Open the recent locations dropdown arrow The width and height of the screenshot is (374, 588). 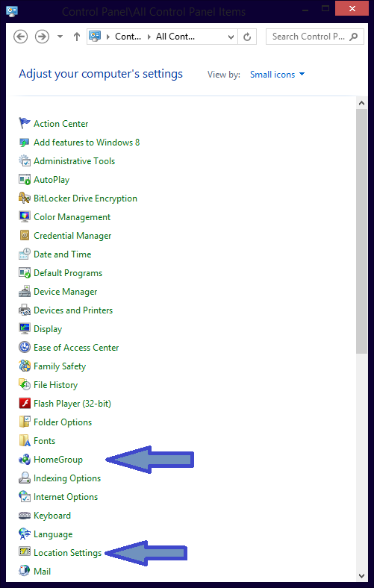coord(60,37)
